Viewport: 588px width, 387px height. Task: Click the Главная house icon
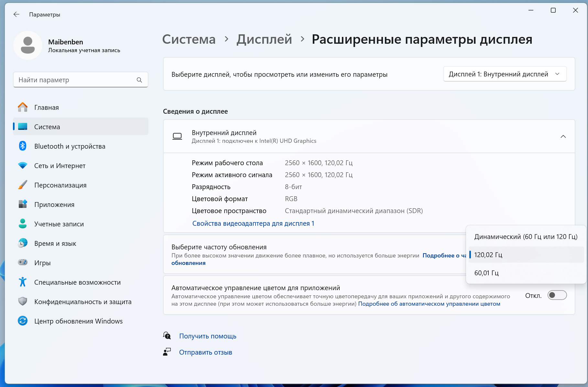(23, 107)
